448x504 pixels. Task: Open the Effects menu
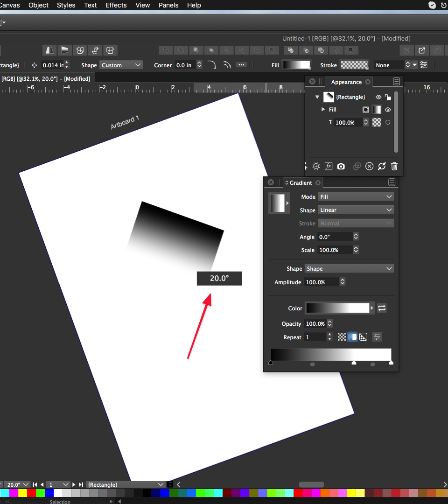click(116, 5)
